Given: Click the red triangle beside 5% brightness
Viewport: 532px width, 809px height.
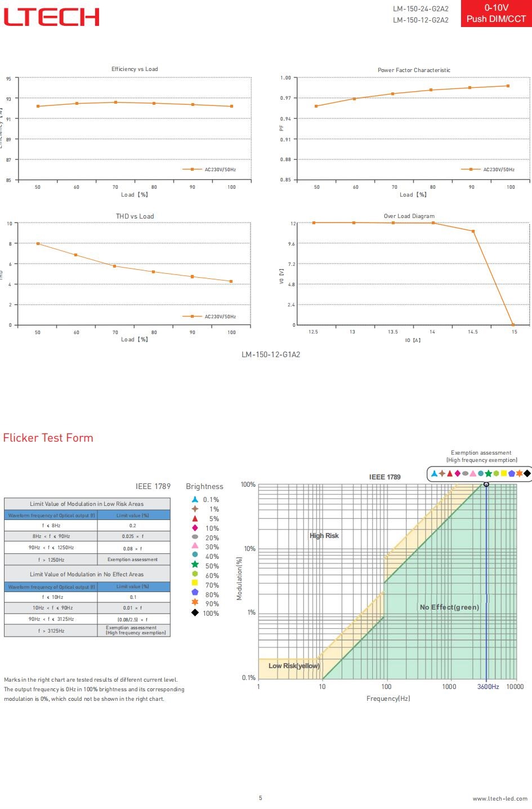Looking at the screenshot, I should (x=195, y=518).
